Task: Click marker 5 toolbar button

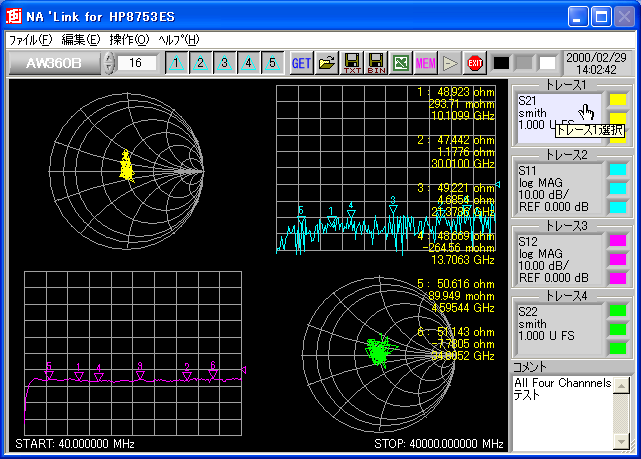Action: point(272,63)
